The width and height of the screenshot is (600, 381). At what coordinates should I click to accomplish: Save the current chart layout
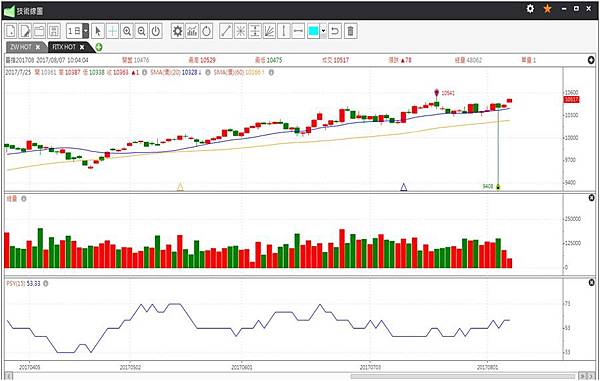click(54, 31)
